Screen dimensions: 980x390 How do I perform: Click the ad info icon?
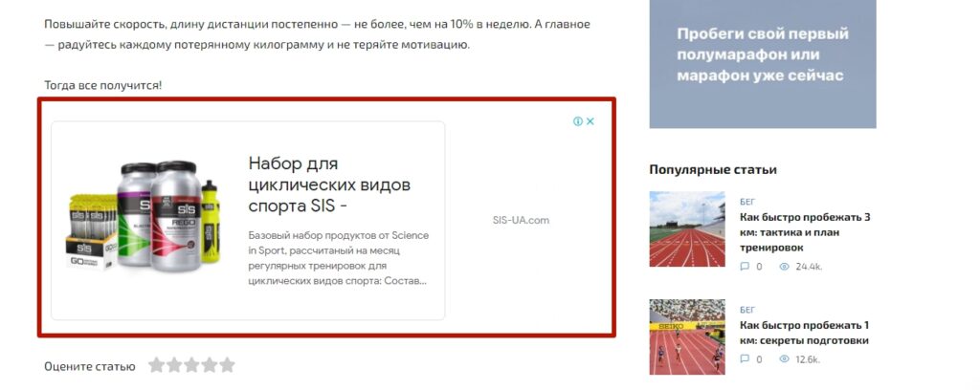[578, 121]
